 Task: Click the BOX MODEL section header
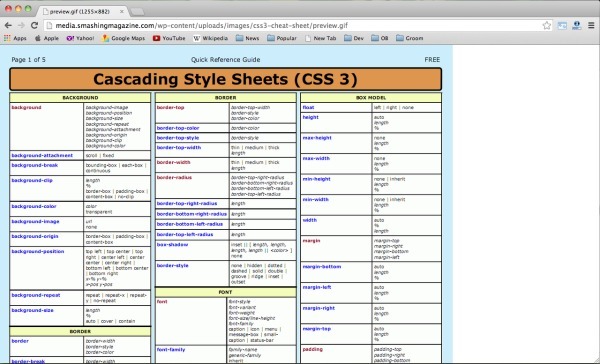(x=371, y=98)
